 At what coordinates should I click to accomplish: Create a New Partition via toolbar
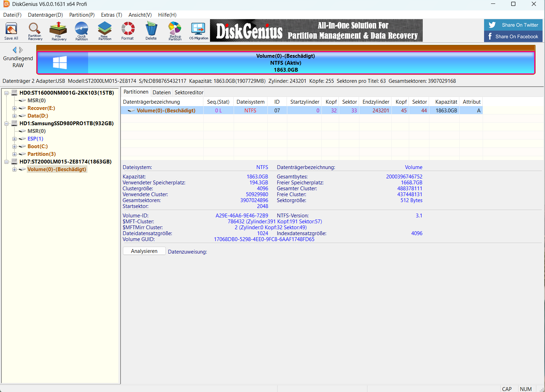click(x=105, y=31)
